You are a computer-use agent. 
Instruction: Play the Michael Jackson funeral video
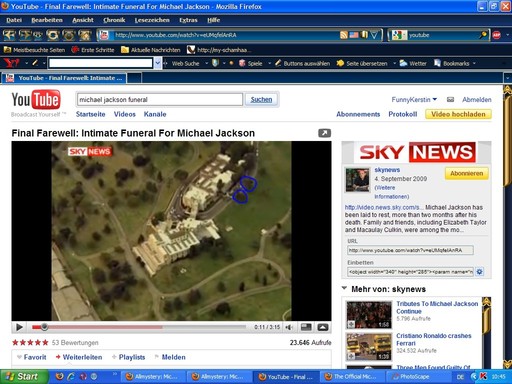(19, 327)
